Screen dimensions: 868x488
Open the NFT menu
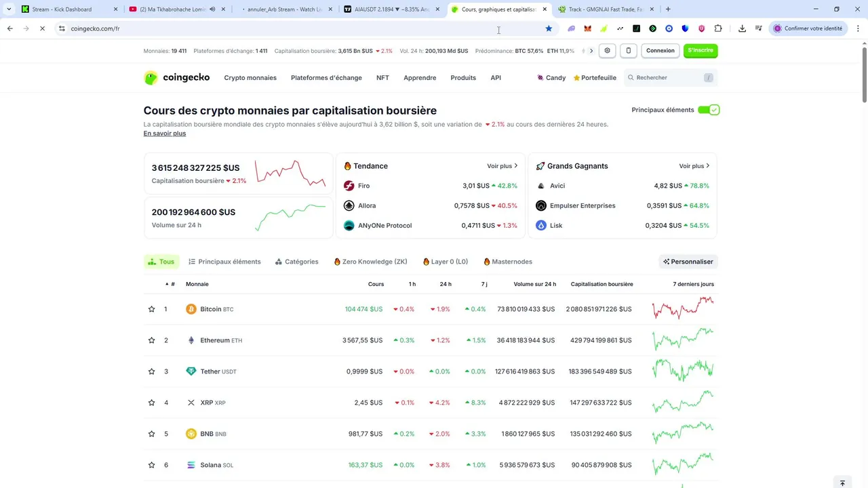pos(382,78)
